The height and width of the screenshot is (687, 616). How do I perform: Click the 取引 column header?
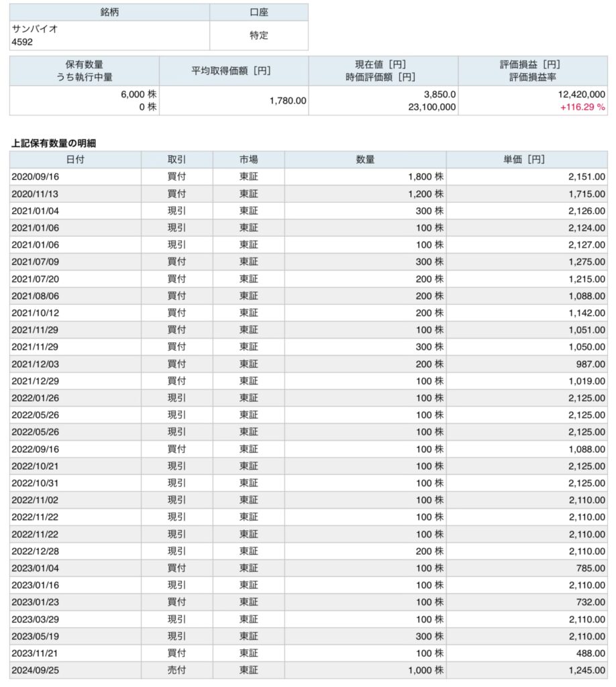(x=176, y=160)
